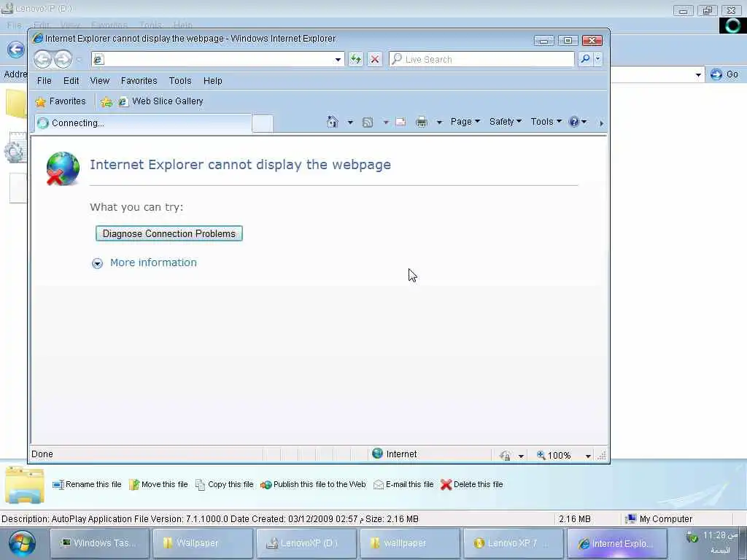Click Rename this file in Explorer window

(88, 485)
